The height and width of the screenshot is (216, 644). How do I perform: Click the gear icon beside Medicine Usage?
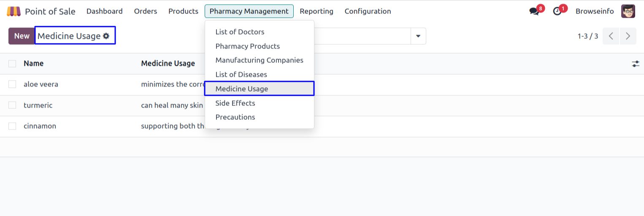click(106, 36)
